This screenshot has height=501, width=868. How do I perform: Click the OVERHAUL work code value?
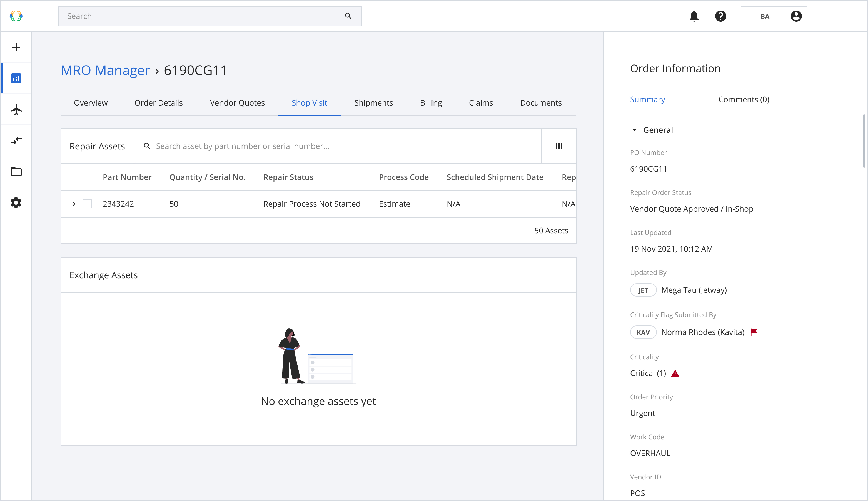tap(650, 453)
